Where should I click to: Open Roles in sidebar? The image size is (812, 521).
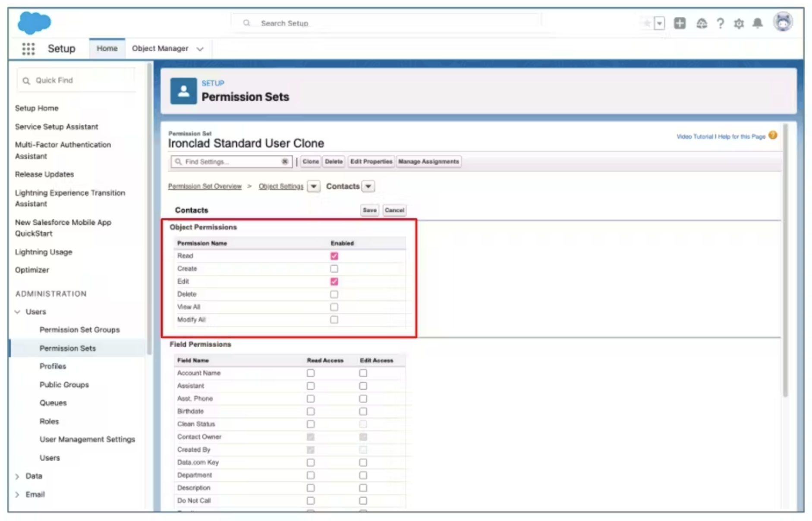point(49,421)
